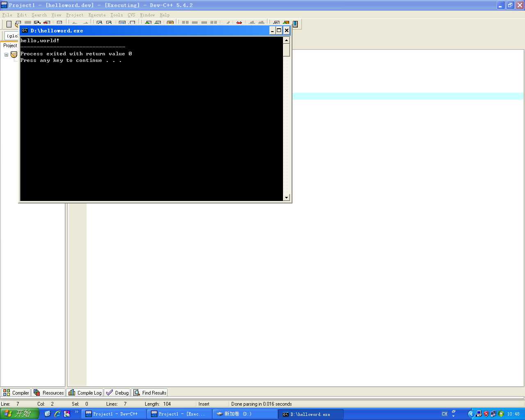
Task: Select D:\helloword.exe taskbar button
Action: click(x=311, y=414)
